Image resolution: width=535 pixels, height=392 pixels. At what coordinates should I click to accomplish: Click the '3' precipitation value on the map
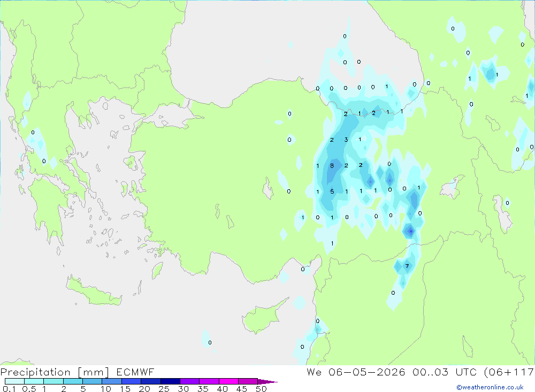[346, 140]
